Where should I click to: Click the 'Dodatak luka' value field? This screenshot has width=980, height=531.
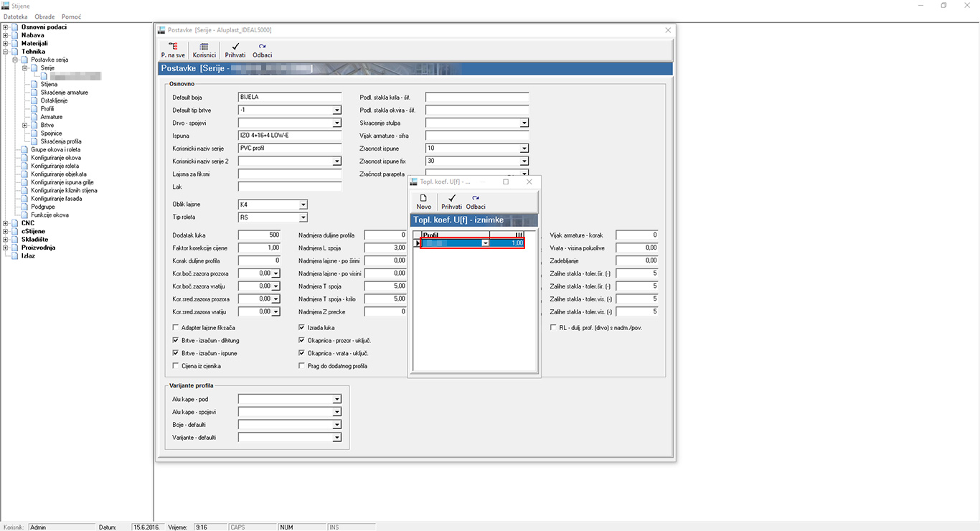[x=259, y=235]
